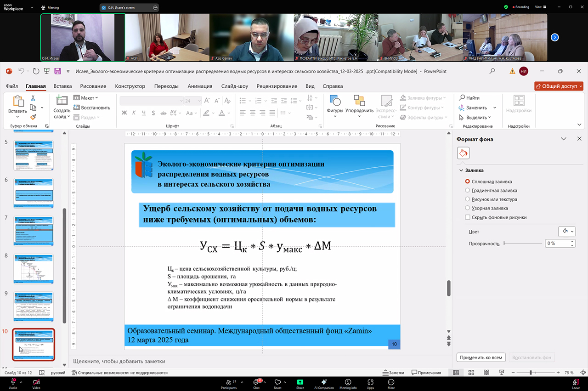Click the Прозрачность transparency slider
Viewport: 588px width, 391px height.
pos(523,244)
